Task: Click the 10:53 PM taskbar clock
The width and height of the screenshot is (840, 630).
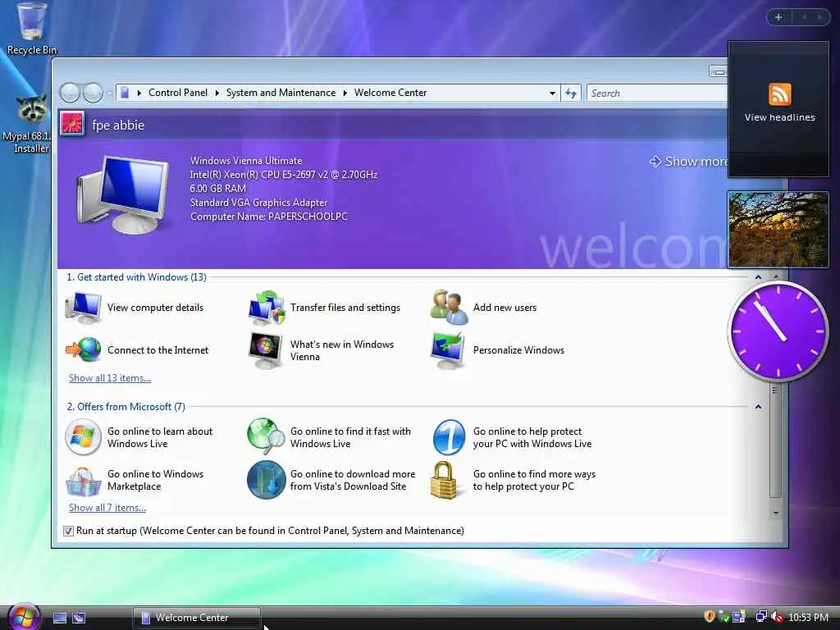Action: pyautogui.click(x=808, y=617)
